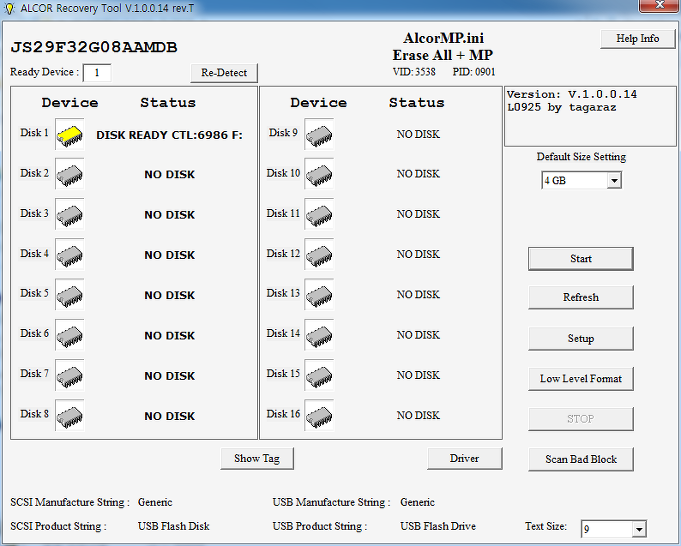The image size is (681, 546).
Task: Click the Driver button
Action: point(465,459)
